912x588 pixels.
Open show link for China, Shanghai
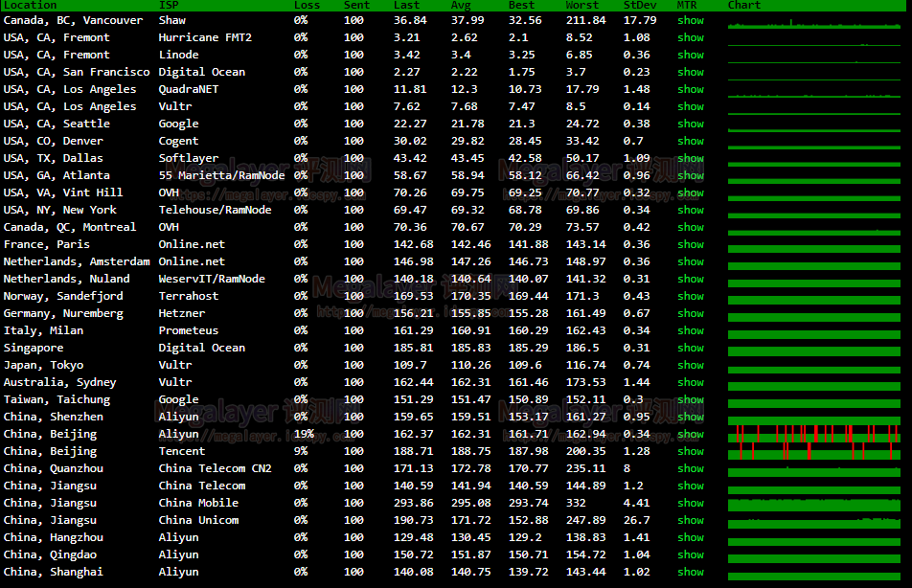(691, 573)
